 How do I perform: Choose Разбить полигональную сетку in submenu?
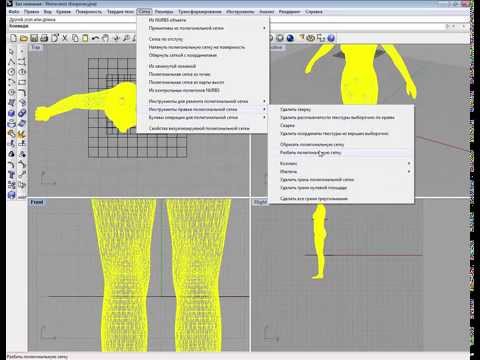pyautogui.click(x=311, y=153)
